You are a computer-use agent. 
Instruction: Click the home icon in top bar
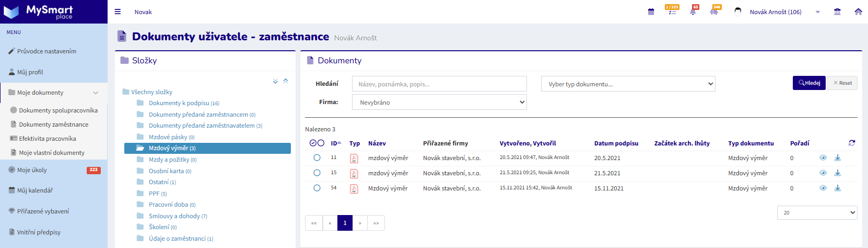tap(858, 12)
